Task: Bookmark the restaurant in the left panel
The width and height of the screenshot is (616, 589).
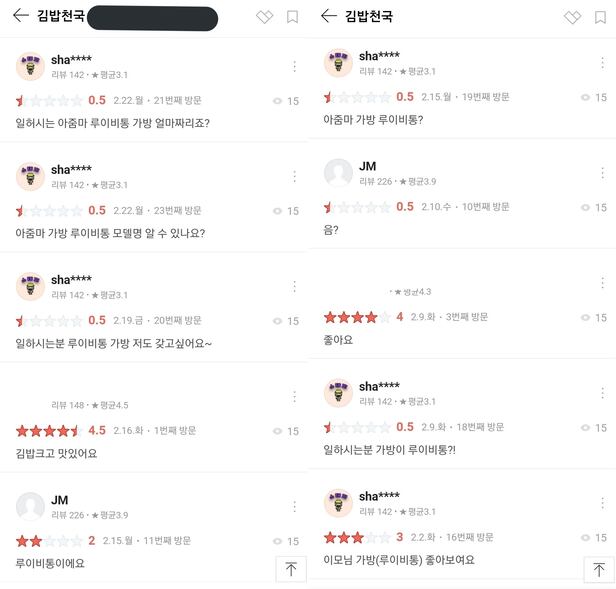Action: (292, 16)
